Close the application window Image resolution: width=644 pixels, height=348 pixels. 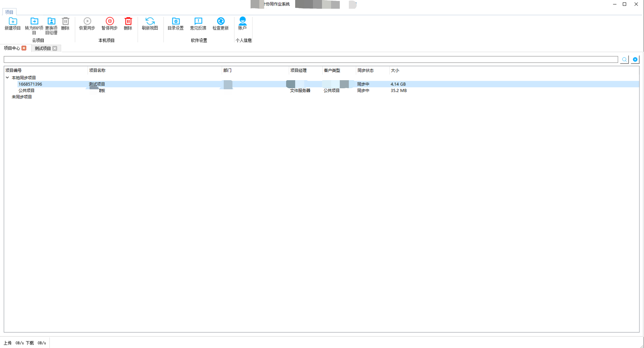tap(636, 4)
